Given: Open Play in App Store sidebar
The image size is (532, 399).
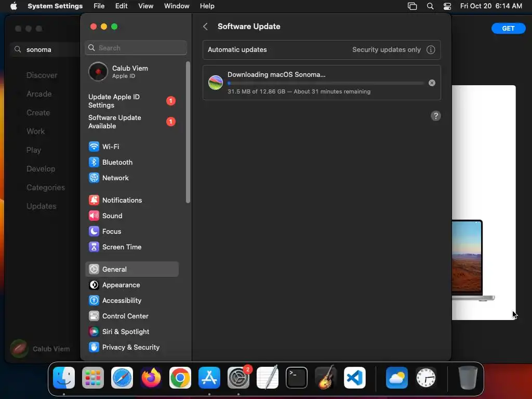Looking at the screenshot, I should click(34, 150).
